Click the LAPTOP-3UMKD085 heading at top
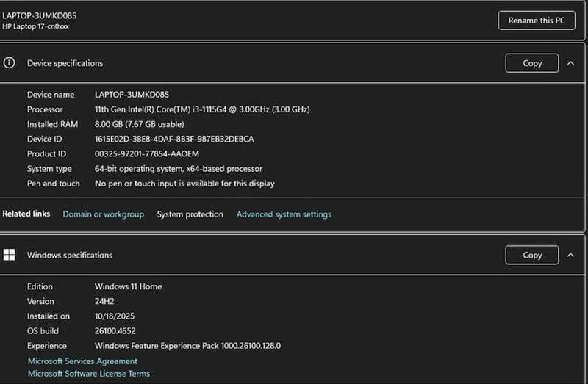The width and height of the screenshot is (588, 384). click(x=40, y=15)
